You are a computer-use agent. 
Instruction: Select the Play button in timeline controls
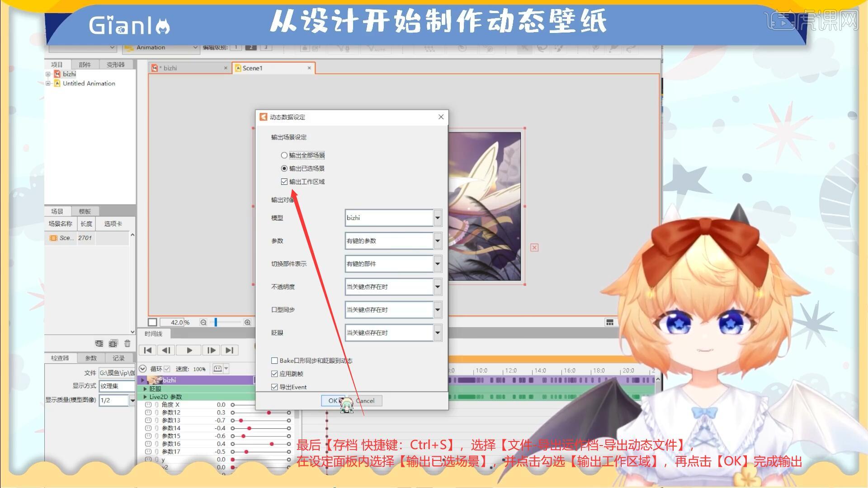[189, 350]
